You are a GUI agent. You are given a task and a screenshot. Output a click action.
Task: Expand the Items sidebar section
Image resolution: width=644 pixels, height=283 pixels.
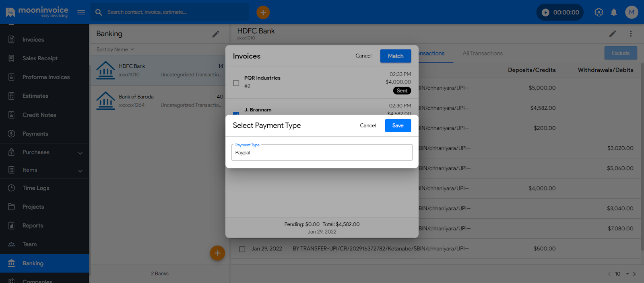(x=44, y=170)
